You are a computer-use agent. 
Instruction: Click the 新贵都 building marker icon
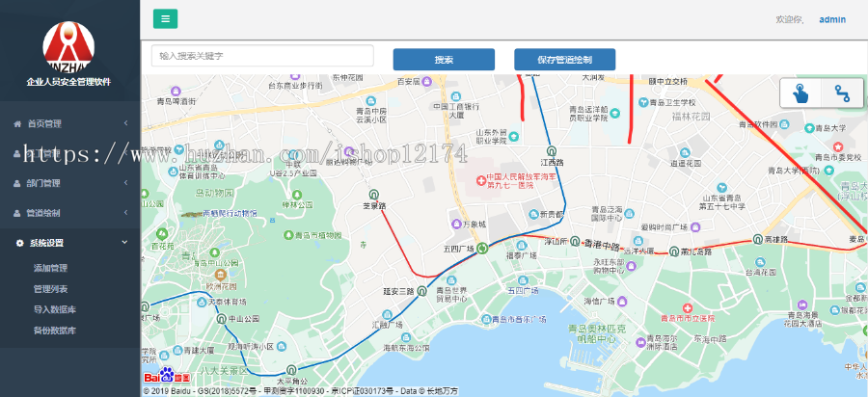[533, 214]
